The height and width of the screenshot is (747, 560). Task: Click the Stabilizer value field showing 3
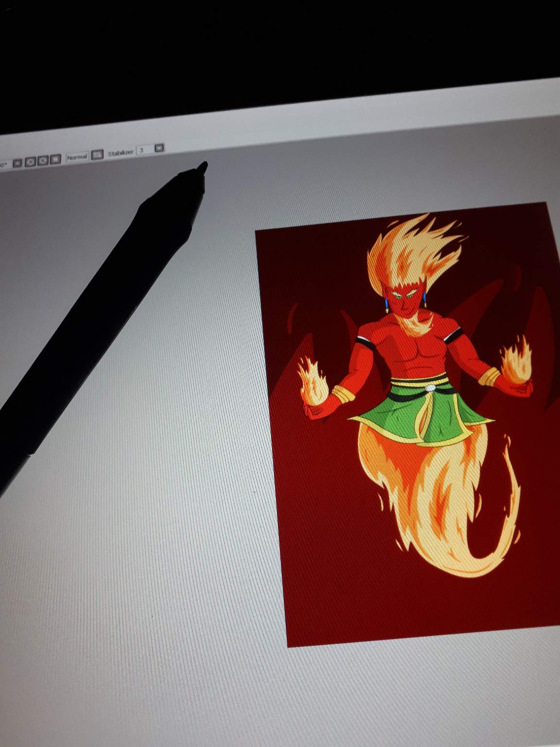pyautogui.click(x=144, y=150)
